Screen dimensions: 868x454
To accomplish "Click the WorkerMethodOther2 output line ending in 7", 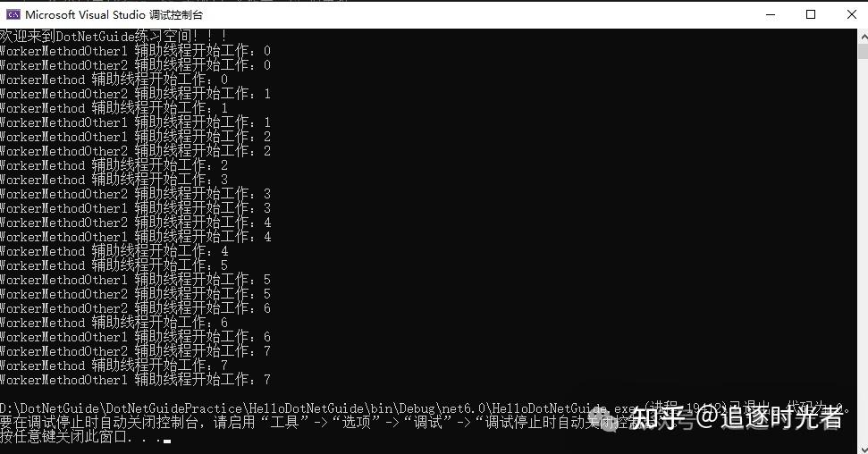I will coord(135,351).
